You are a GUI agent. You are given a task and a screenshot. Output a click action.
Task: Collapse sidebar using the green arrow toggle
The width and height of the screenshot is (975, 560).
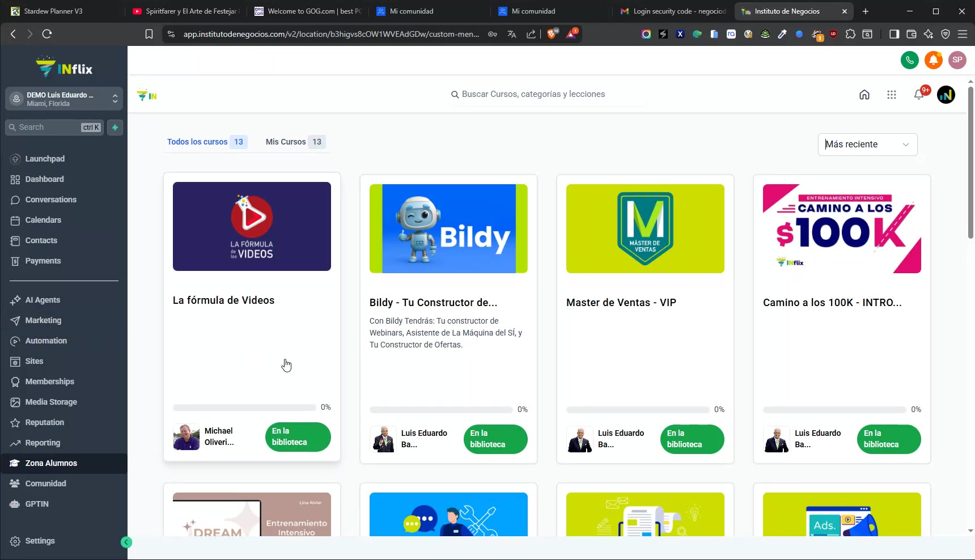click(x=126, y=542)
